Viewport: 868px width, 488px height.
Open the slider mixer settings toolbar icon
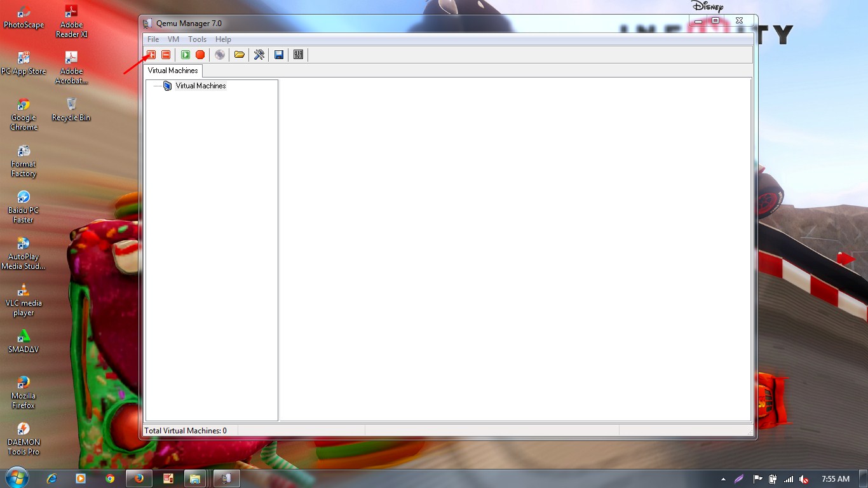click(x=299, y=55)
